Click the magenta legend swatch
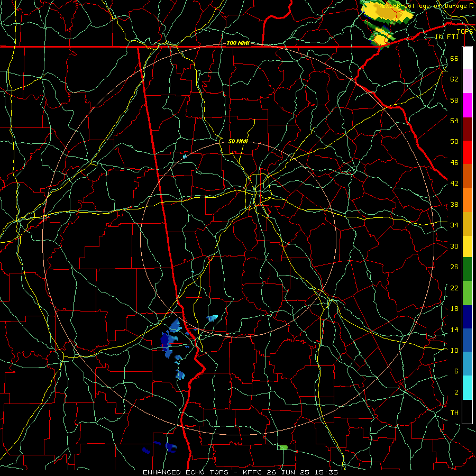Screen dimensions: 476x476 [467, 105]
